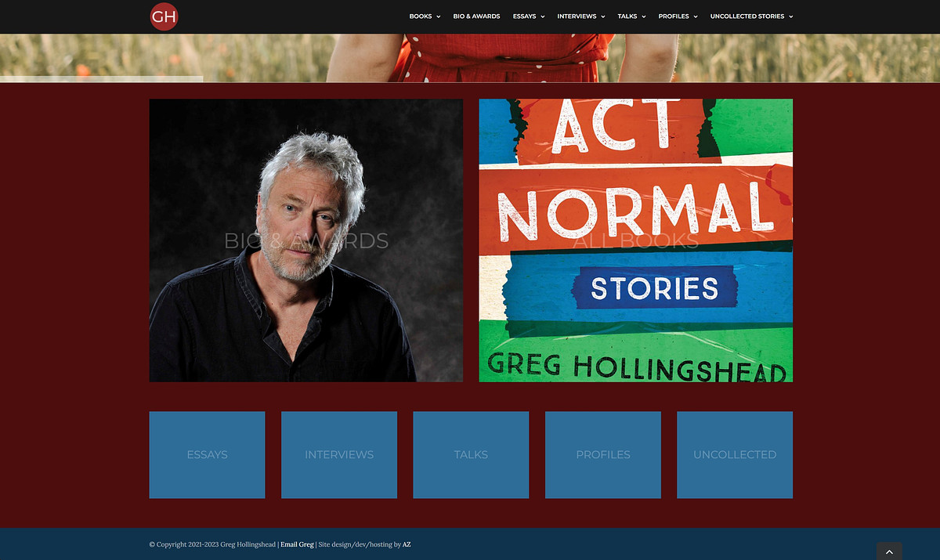
Task: Follow the AZ link in footer
Action: point(407,544)
